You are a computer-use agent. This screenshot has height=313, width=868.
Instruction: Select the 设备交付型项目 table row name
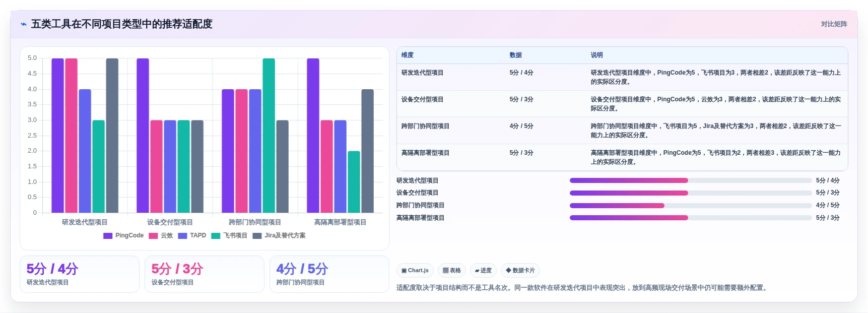423,99
